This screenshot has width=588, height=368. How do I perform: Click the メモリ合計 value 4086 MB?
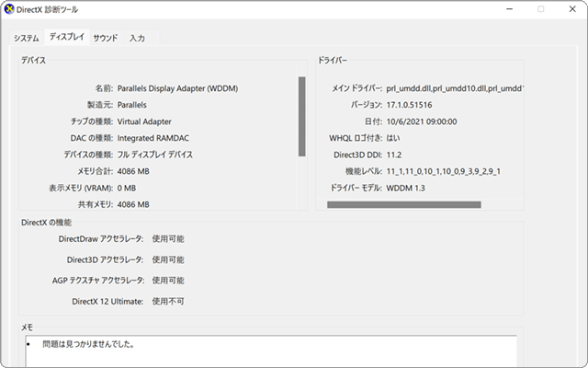tap(133, 171)
